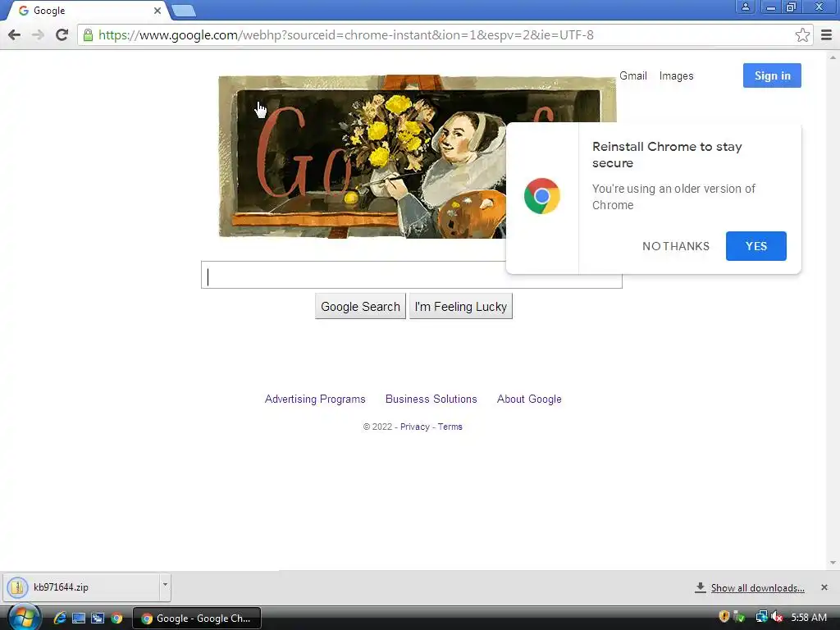Reload the page with the refresh icon

62,34
